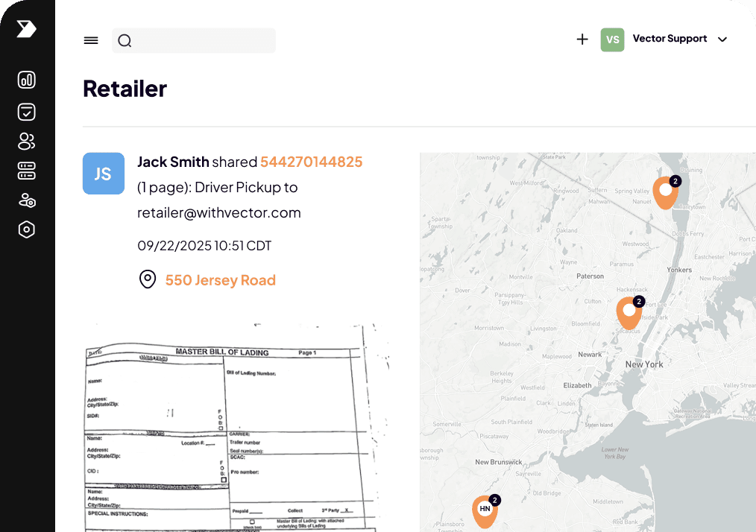Select the HN map marker near Plainsboro
756x532 pixels.
[x=485, y=510]
